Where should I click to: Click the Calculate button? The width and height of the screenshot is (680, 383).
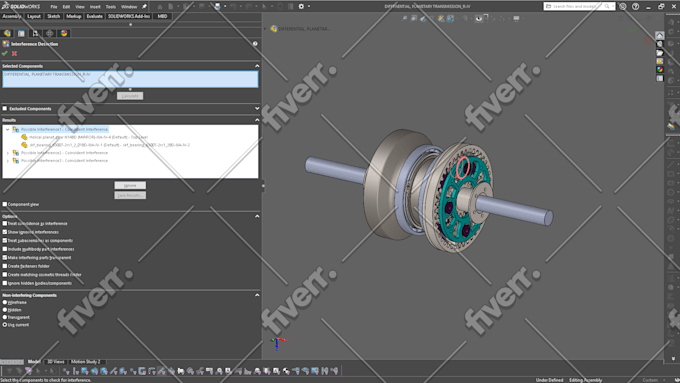point(130,96)
